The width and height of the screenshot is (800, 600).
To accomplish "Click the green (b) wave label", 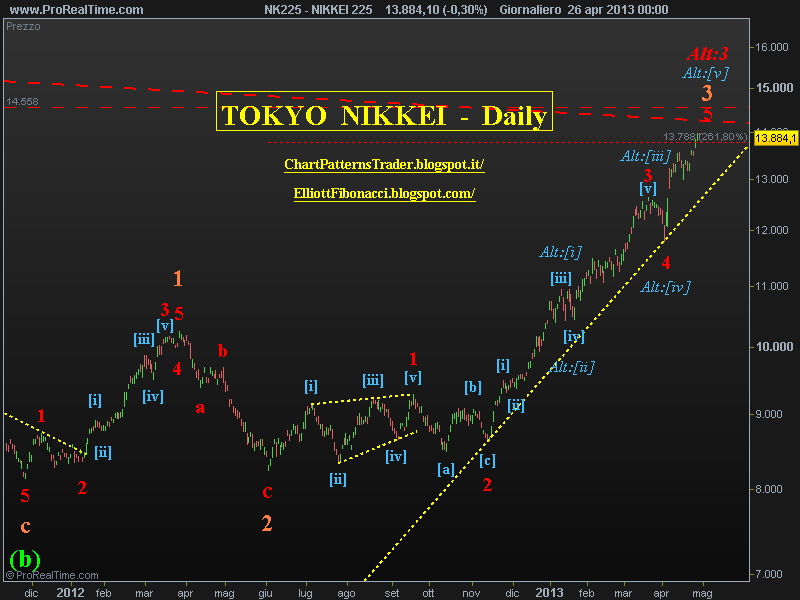I will (x=24, y=560).
